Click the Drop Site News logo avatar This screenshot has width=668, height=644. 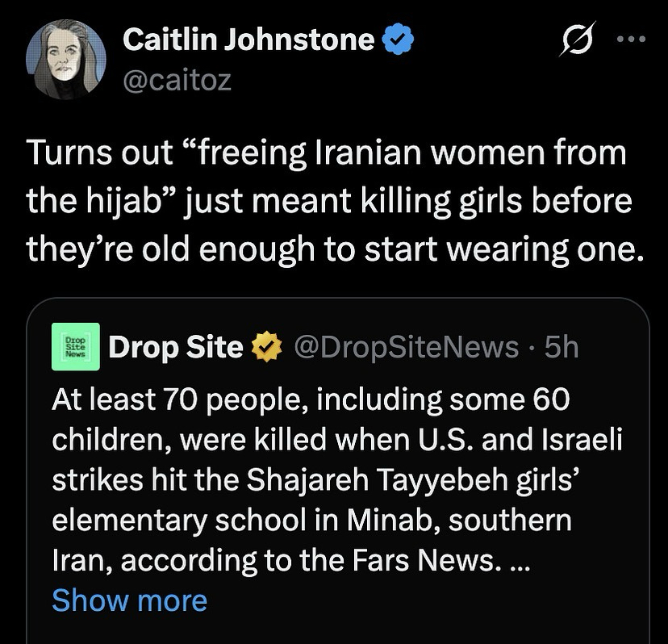pos(75,346)
